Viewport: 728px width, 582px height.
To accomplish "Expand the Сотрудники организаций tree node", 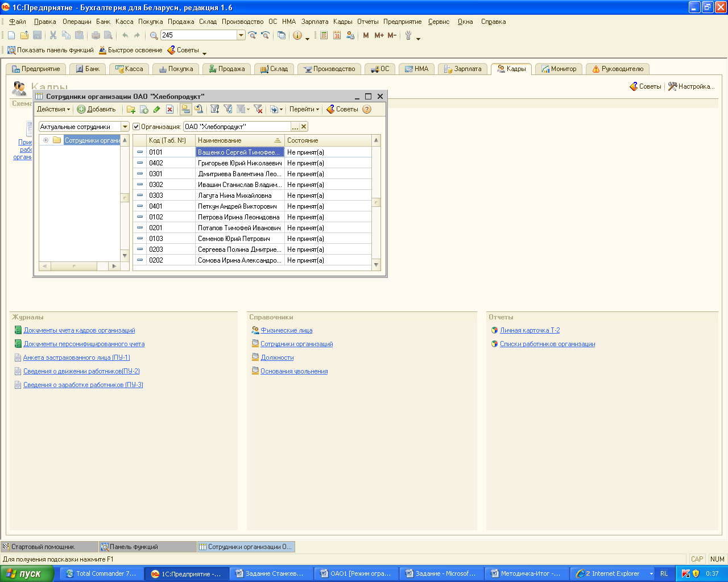I will tap(45, 140).
